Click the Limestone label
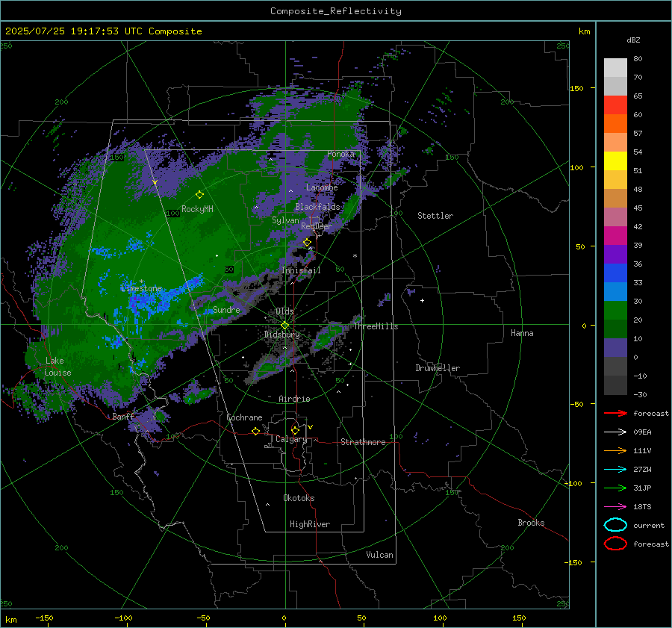 (x=141, y=288)
